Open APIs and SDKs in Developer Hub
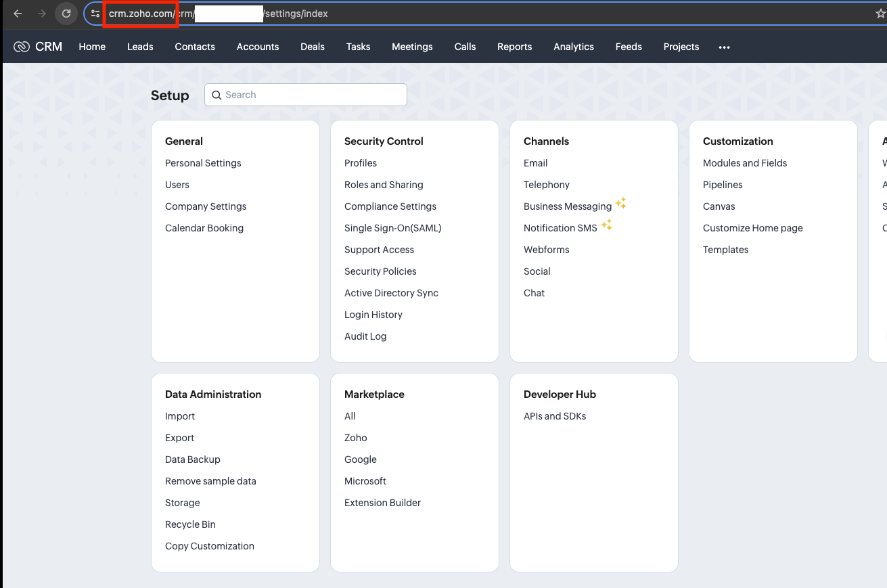 [x=555, y=416]
